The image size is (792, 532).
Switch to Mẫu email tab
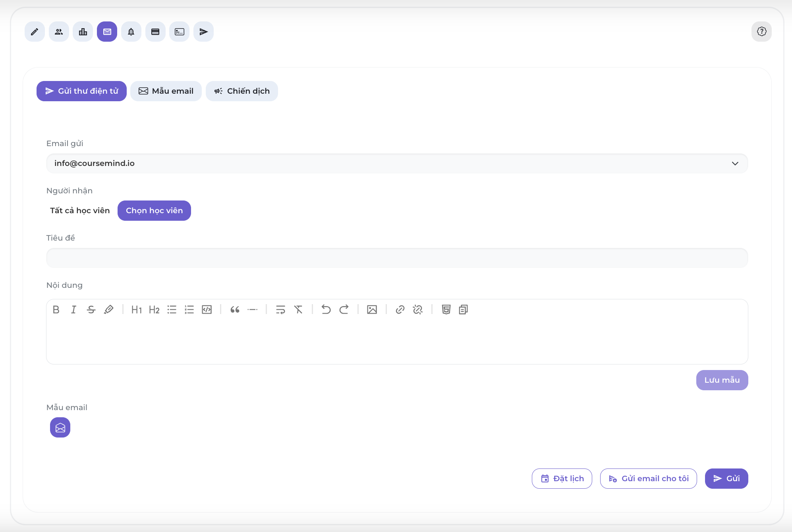tap(166, 91)
